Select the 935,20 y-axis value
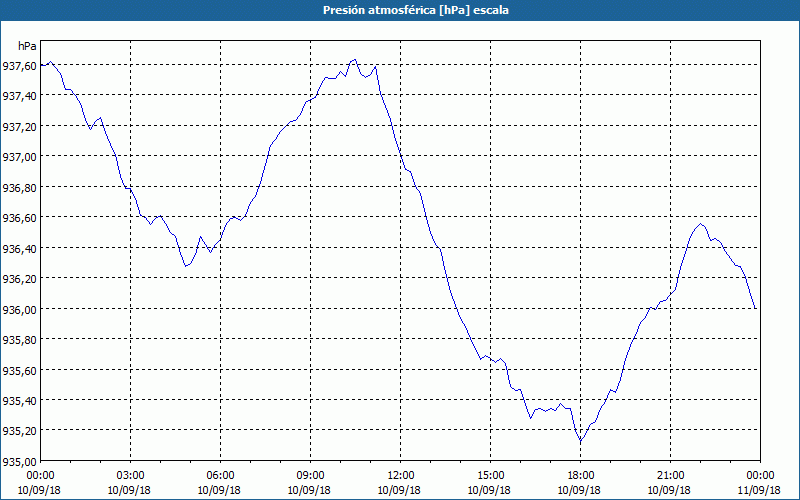The width and height of the screenshot is (800, 500). [x=19, y=431]
